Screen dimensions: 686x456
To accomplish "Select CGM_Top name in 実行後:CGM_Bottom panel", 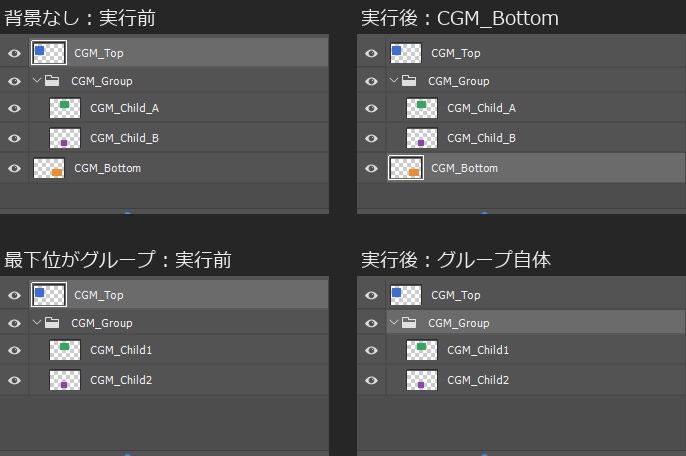I will click(456, 53).
